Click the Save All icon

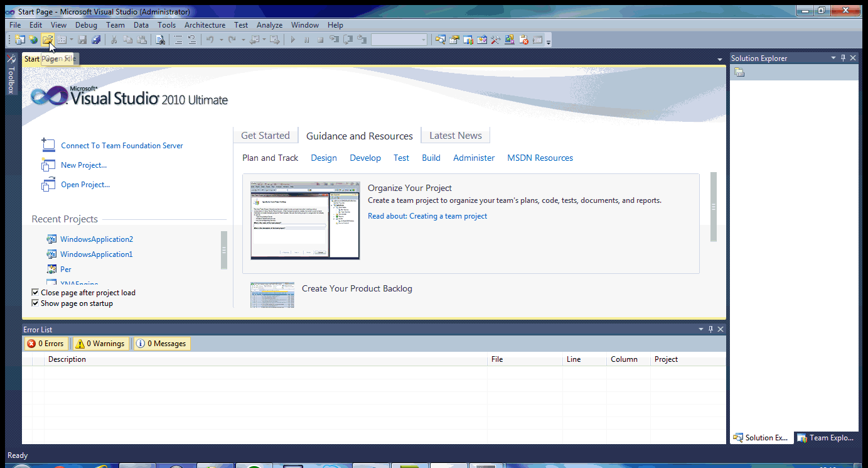coord(96,40)
